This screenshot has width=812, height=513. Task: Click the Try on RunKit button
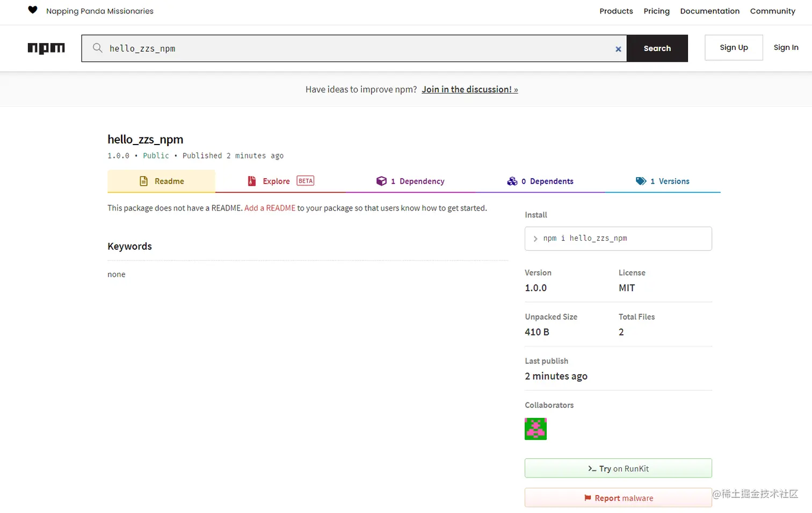[618, 468]
